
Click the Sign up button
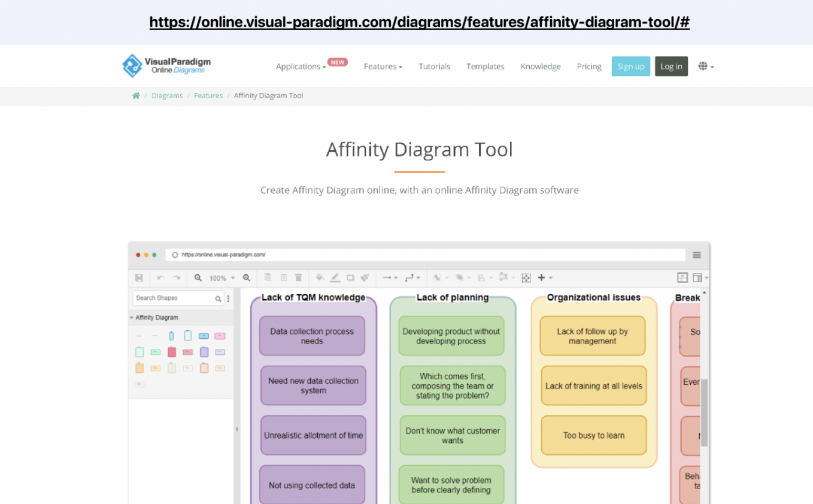pyautogui.click(x=631, y=66)
